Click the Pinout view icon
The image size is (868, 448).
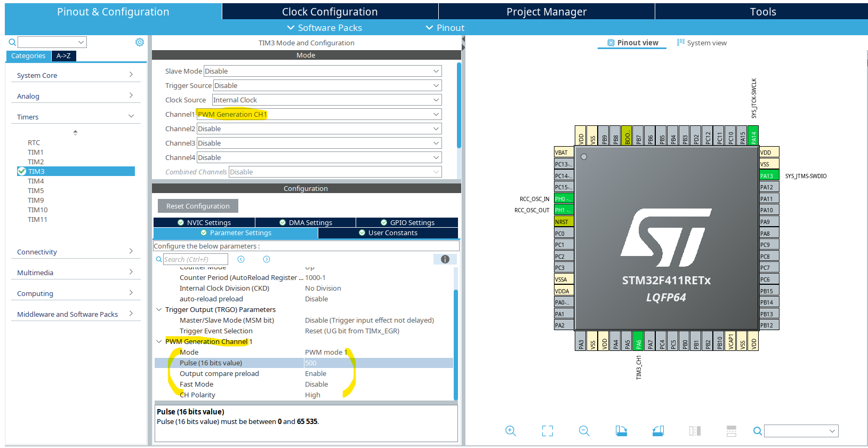[611, 43]
